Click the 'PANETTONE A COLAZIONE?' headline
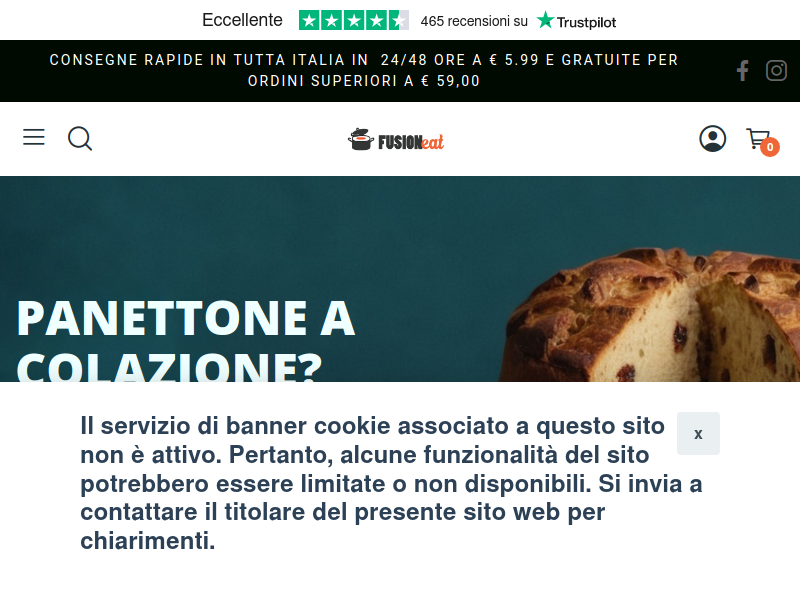 click(x=186, y=339)
